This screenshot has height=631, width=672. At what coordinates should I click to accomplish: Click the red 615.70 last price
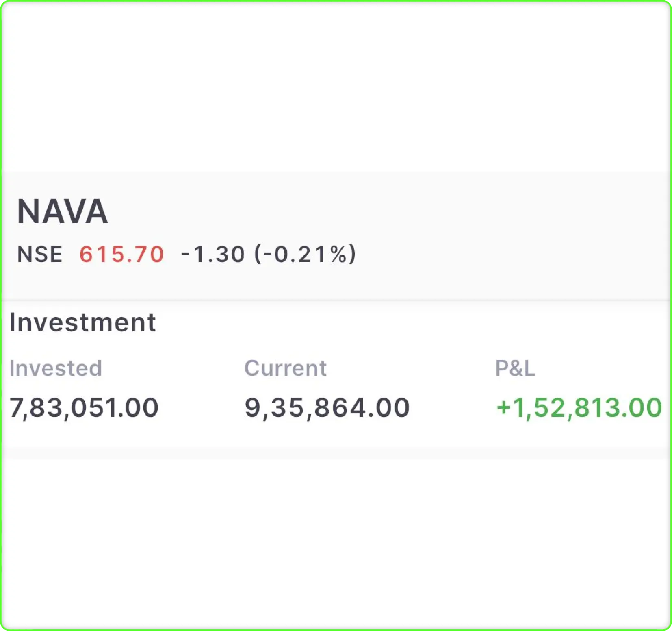click(x=121, y=255)
